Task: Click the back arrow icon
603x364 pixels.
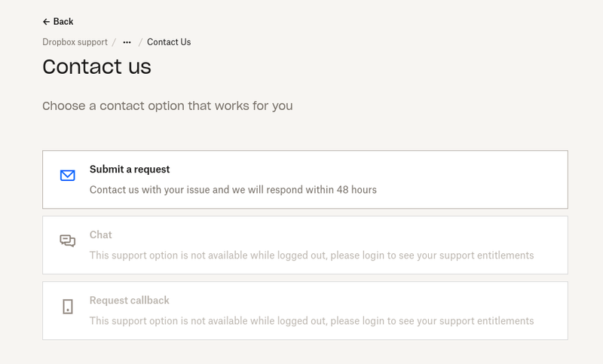Action: pos(46,22)
